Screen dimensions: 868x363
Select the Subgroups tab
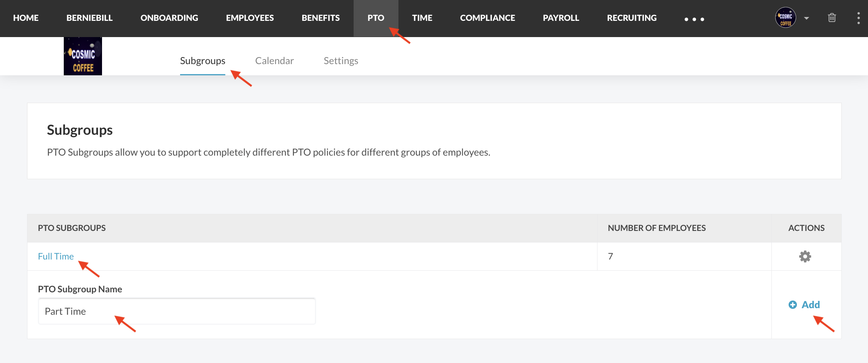tap(203, 61)
